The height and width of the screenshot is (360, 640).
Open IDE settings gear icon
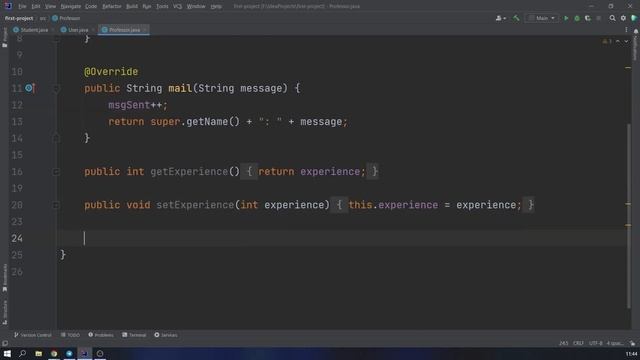click(623, 18)
